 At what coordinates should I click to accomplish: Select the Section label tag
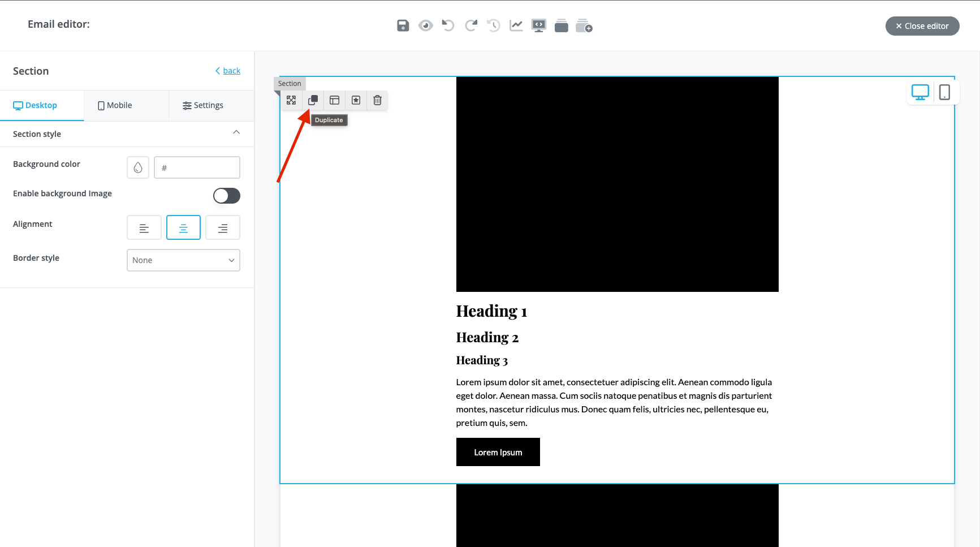pyautogui.click(x=290, y=83)
